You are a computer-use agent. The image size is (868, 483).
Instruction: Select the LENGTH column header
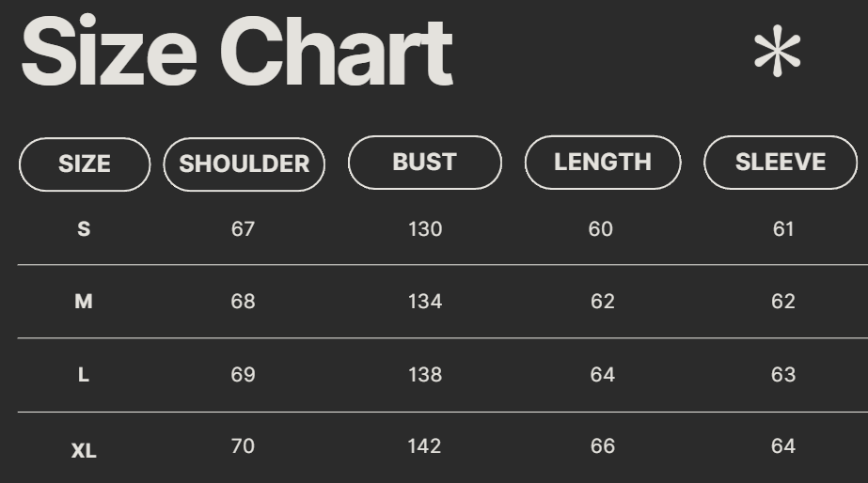point(603,162)
